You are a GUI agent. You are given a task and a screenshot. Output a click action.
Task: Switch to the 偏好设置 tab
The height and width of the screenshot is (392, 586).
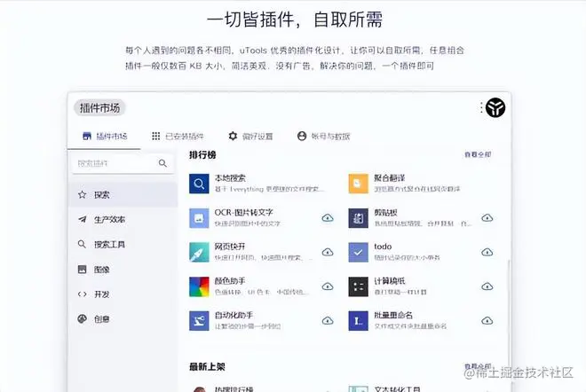click(250, 137)
